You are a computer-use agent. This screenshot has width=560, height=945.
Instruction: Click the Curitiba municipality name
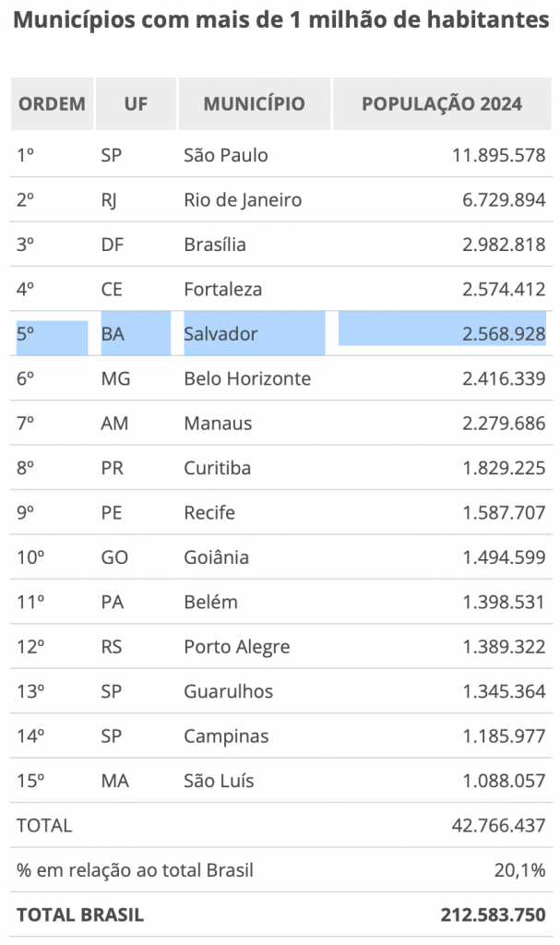tap(217, 468)
